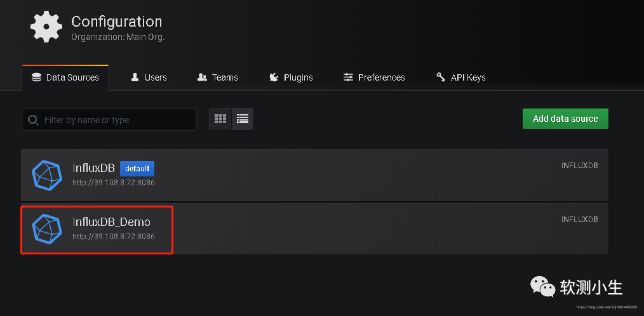Click the InfluxDB_Demo logo icon
Image resolution: width=644 pixels, height=316 pixels.
[47, 229]
